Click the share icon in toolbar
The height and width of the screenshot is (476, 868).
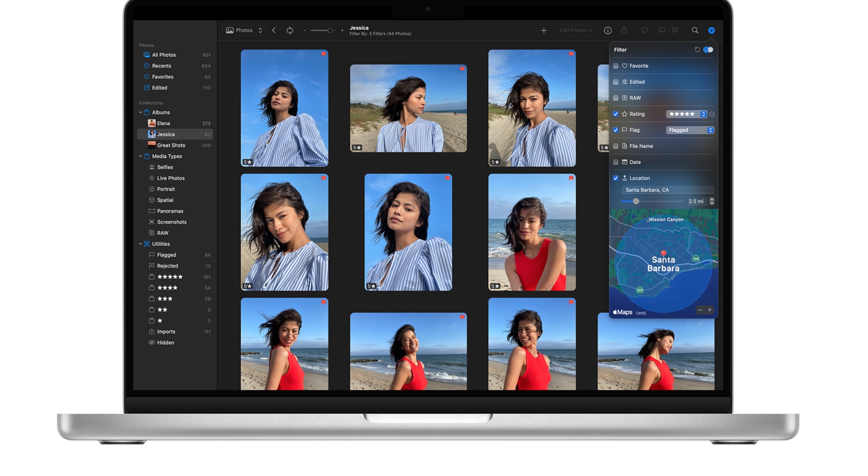coord(624,30)
